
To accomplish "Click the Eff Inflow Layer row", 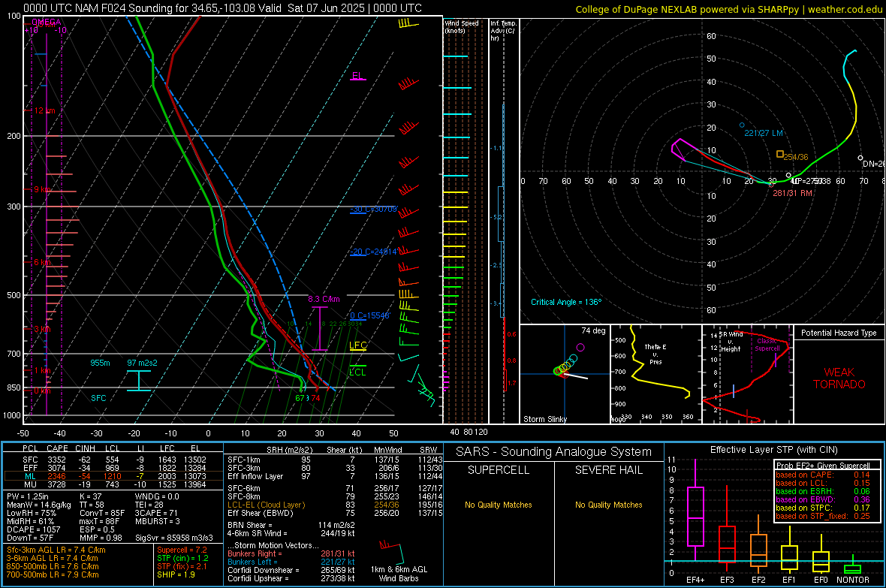I will pos(335,476).
